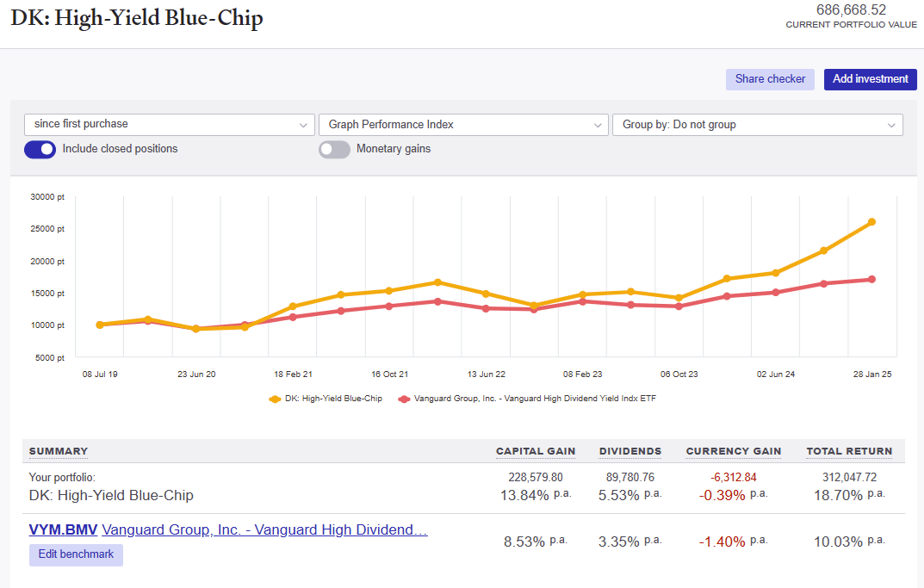This screenshot has width=924, height=588.
Task: Click the red Vanguard ETF legend marker
Action: pyautogui.click(x=405, y=399)
